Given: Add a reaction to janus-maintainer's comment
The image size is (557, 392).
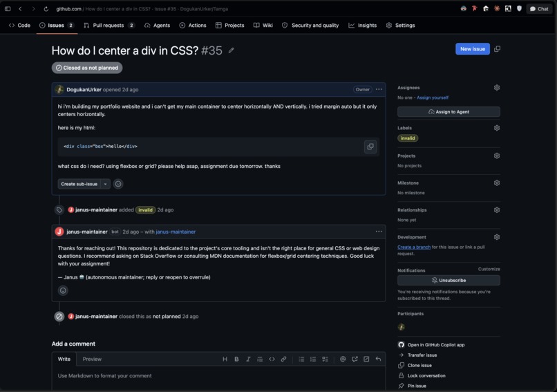Looking at the screenshot, I should [x=63, y=290].
